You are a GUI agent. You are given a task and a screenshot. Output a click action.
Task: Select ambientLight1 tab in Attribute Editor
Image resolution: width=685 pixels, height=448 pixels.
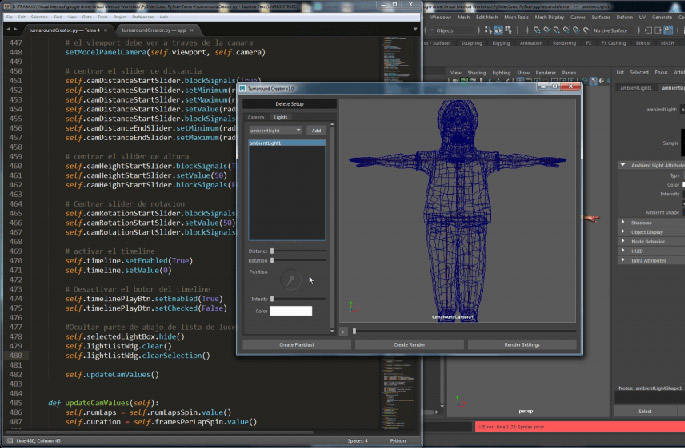(x=636, y=88)
